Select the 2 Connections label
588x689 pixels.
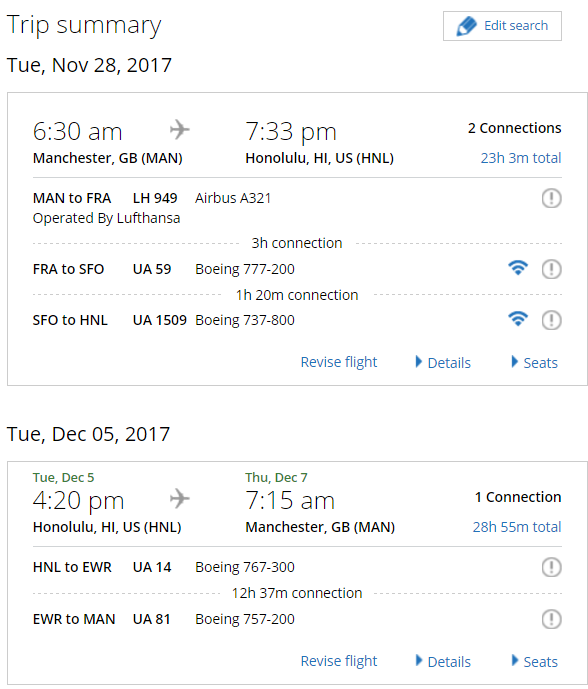(x=515, y=128)
